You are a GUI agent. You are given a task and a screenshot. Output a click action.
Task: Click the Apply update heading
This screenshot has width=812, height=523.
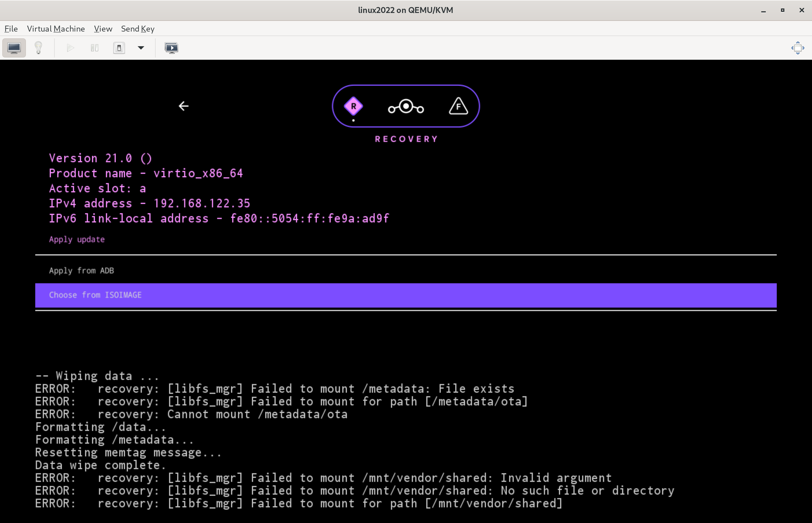(77, 240)
